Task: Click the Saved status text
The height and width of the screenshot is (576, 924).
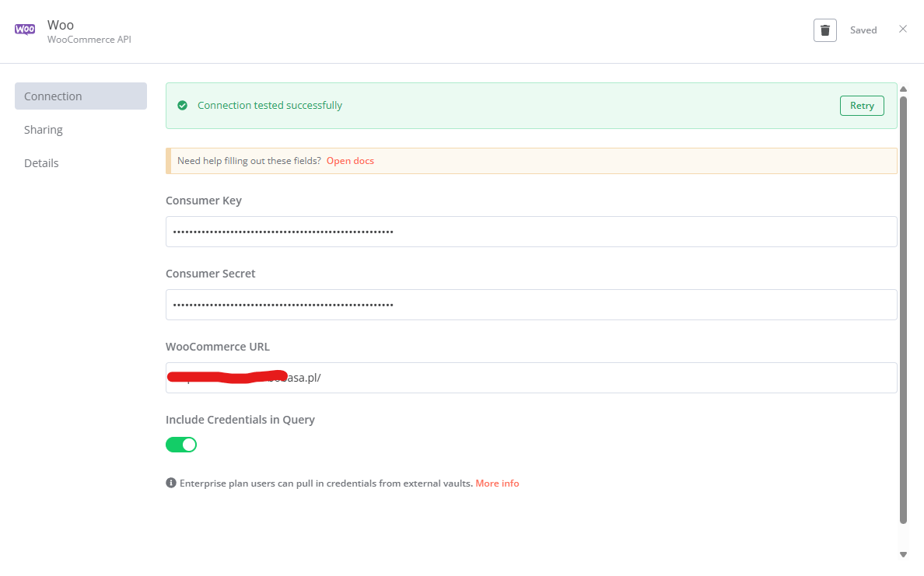Action: point(863,30)
